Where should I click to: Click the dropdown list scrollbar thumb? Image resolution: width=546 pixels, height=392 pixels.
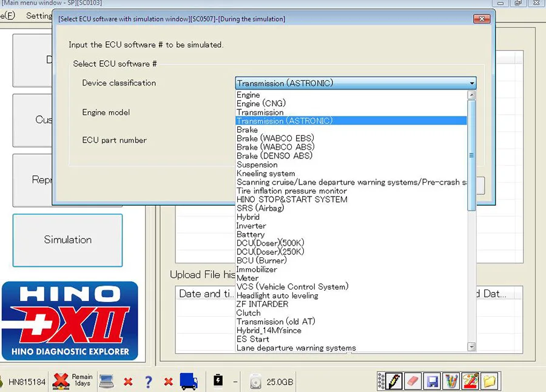pyautogui.click(x=471, y=155)
